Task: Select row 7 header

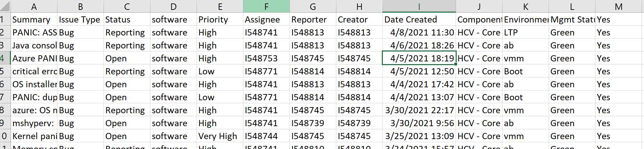Action: point(5,97)
